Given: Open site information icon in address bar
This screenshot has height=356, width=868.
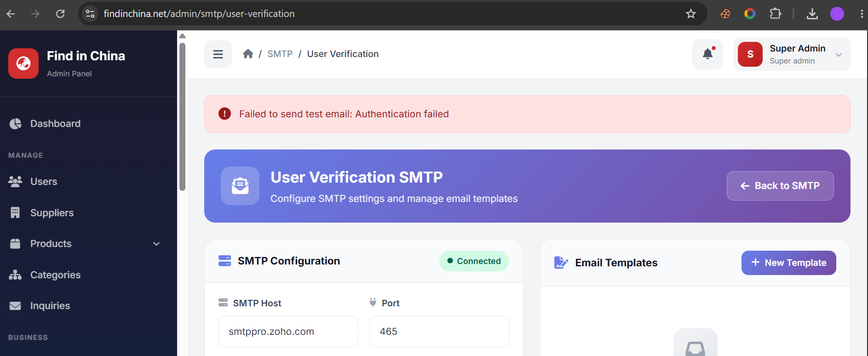Looking at the screenshot, I should [x=90, y=14].
